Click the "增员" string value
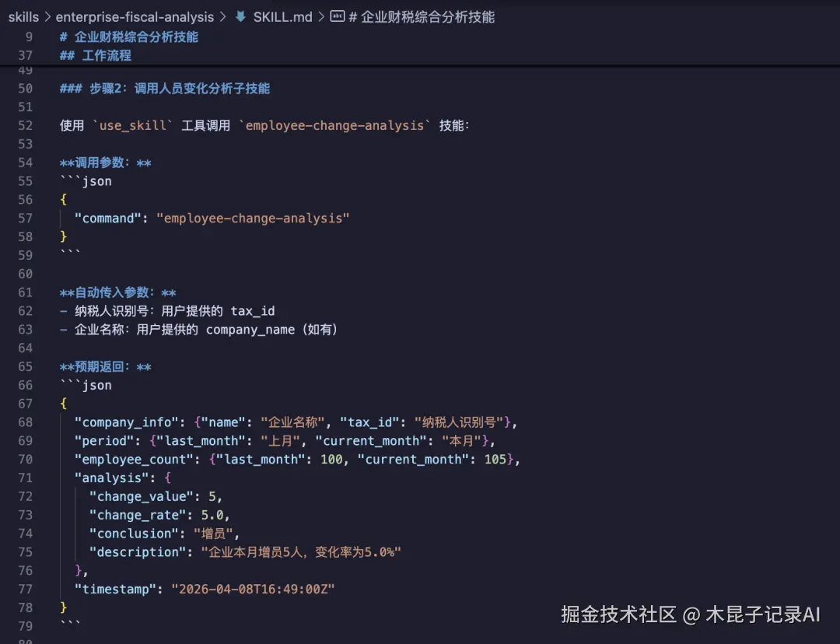This screenshot has height=644, width=840. click(x=213, y=534)
